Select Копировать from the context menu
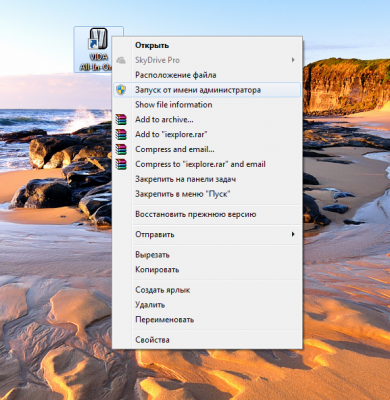The width and height of the screenshot is (390, 400). point(207,270)
